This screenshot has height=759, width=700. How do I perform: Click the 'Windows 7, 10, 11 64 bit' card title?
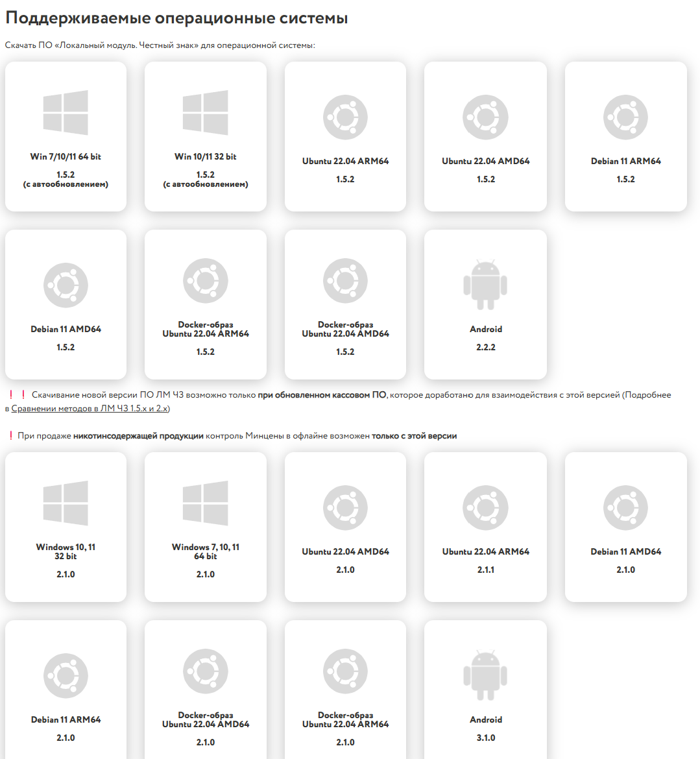click(x=205, y=551)
